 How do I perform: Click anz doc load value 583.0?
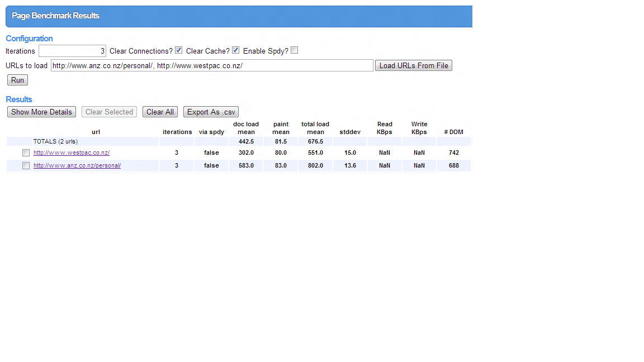point(247,166)
